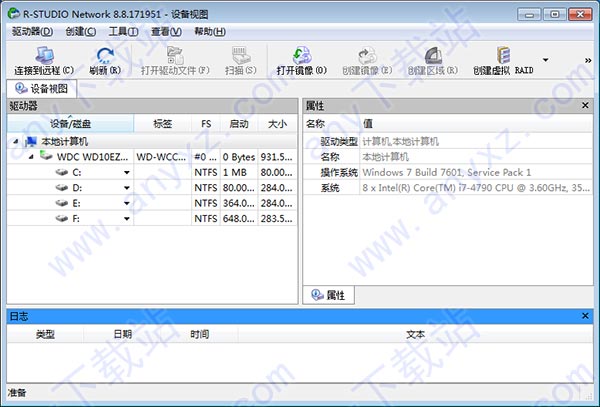Click the 类型 log column header

tap(45, 334)
